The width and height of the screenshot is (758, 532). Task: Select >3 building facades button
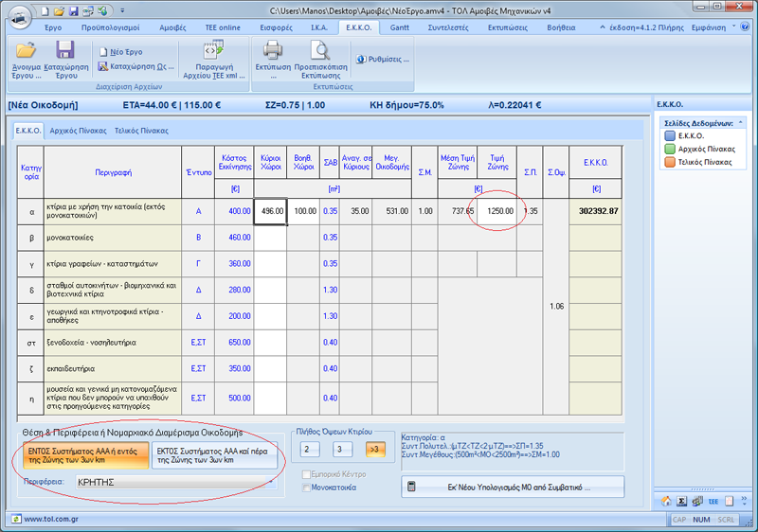(375, 450)
